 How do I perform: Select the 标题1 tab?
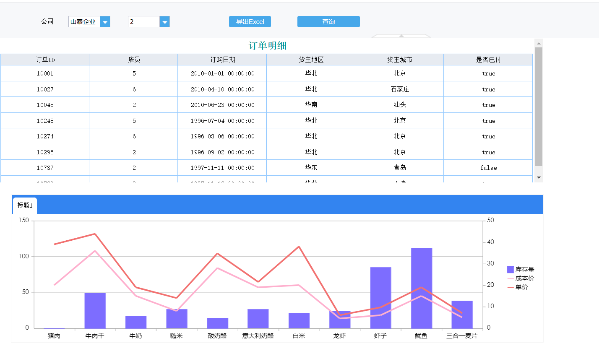click(x=25, y=205)
